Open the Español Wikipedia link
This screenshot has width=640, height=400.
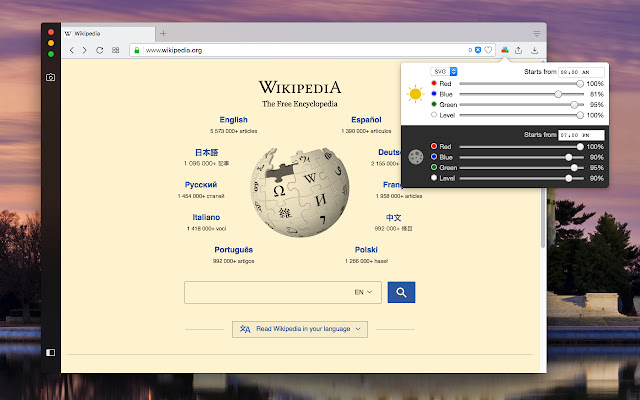click(x=366, y=120)
